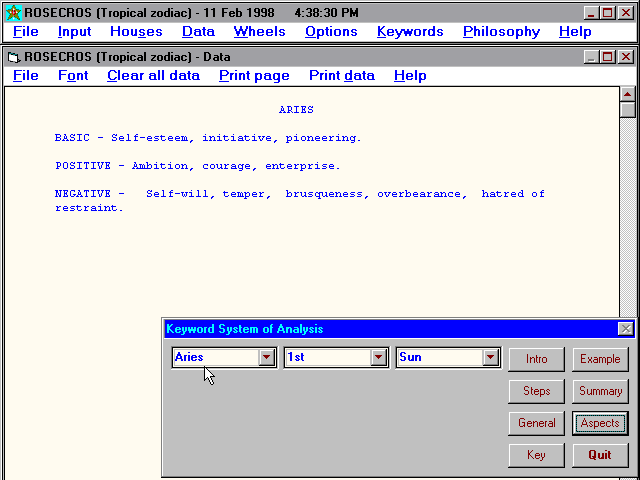Open the Font menu in Data window
The height and width of the screenshot is (480, 640).
pos(73,75)
